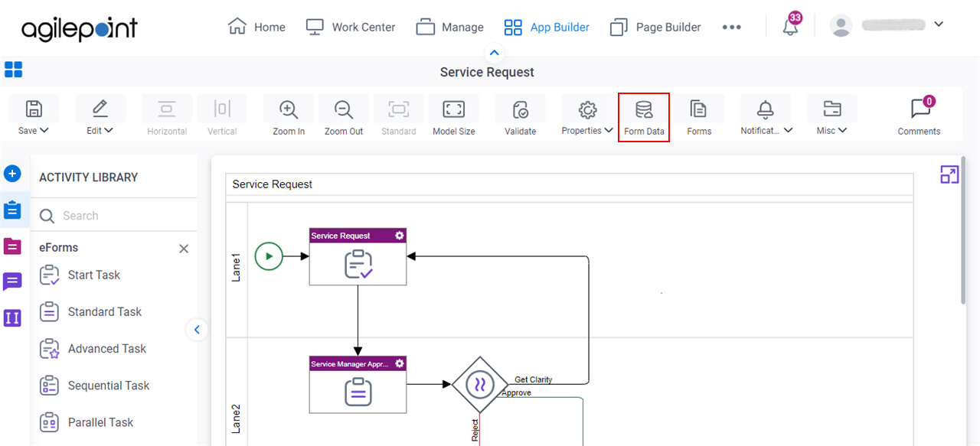
Task: Select Sequential Task activity
Action: (94, 386)
